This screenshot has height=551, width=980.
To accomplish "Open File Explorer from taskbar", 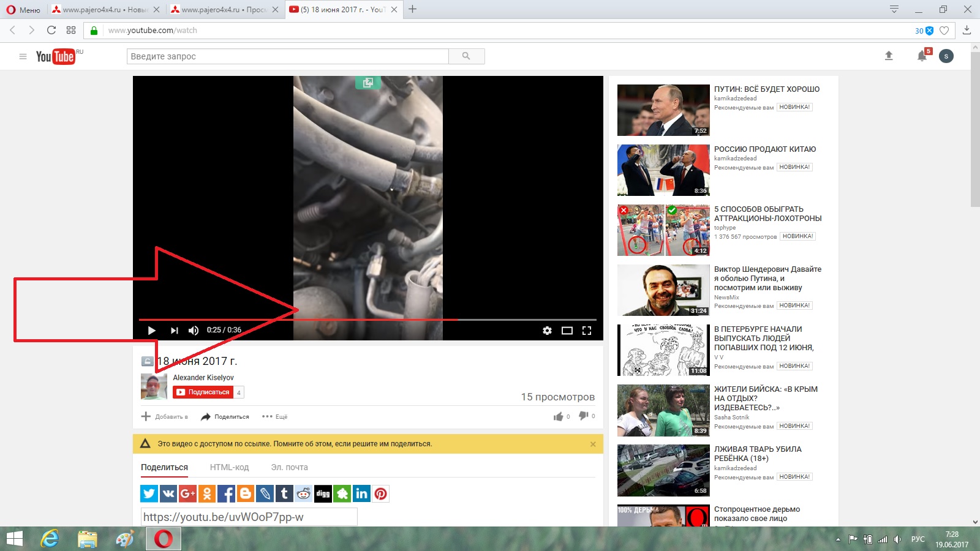I will tap(88, 539).
